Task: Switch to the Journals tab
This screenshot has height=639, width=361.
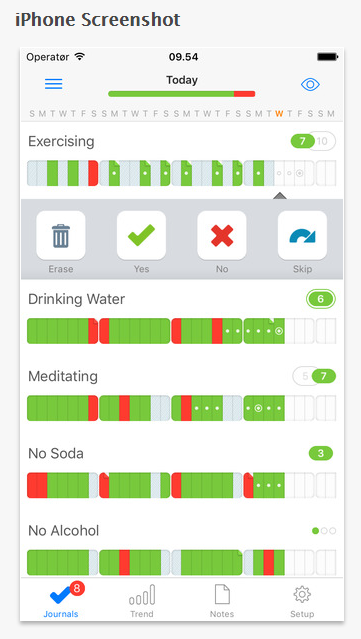Action: (x=61, y=601)
